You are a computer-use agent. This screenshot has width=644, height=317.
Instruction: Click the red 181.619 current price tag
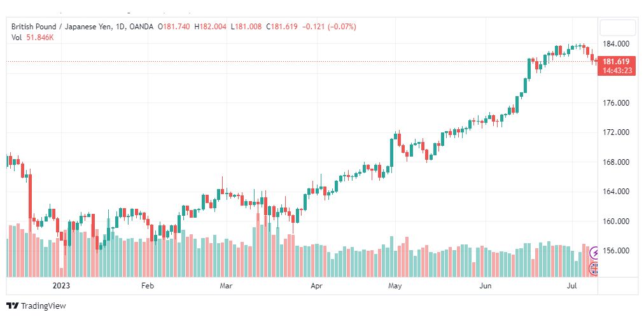(x=617, y=66)
